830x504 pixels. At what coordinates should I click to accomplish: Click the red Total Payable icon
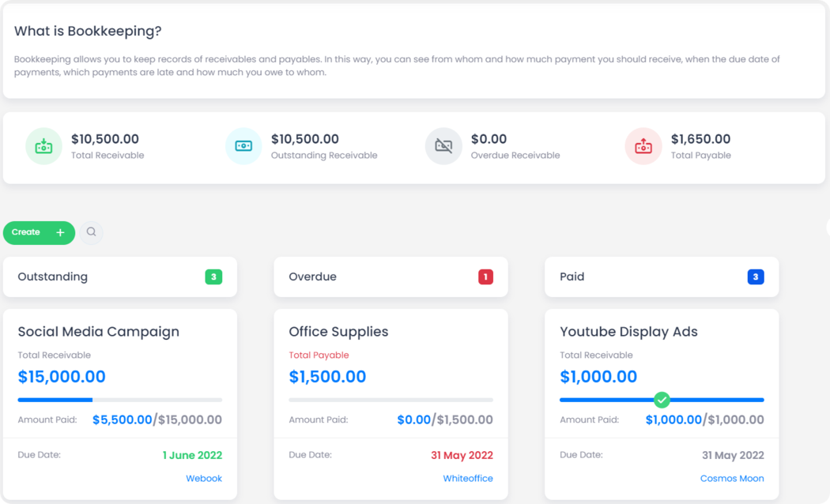[643, 146]
